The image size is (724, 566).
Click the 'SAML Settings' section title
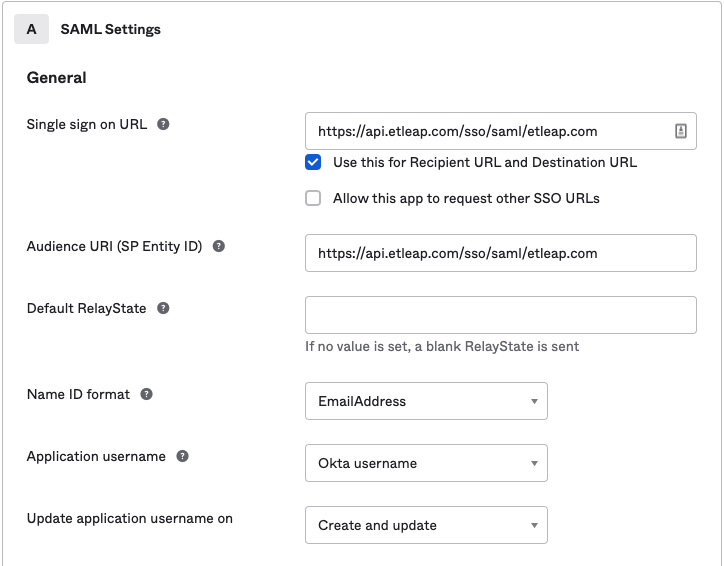pos(110,29)
